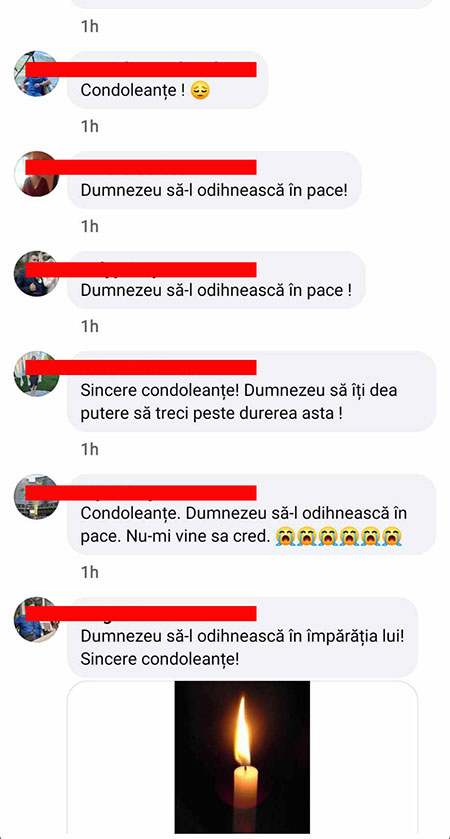Click '1h' timestamp under 'Nu-mi vine sa cred'
Screen dimensions: 450x839
pyautogui.click(x=90, y=573)
